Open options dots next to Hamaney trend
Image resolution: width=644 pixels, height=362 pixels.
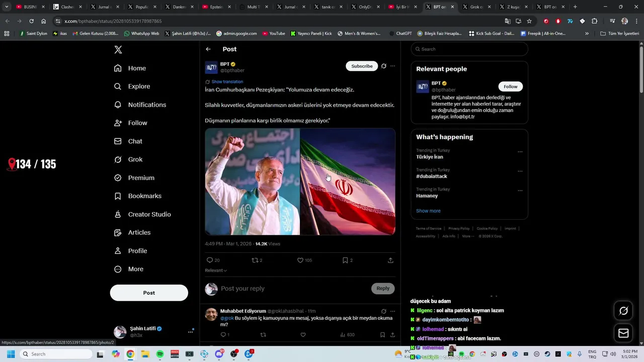click(520, 191)
